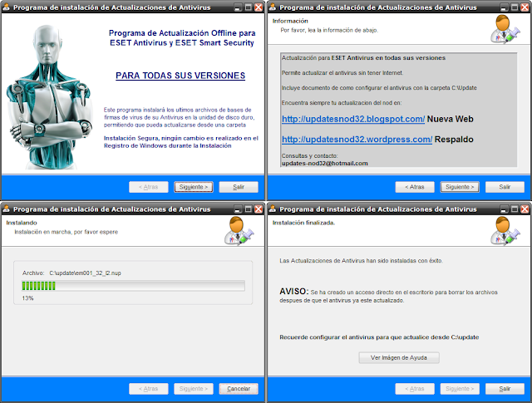Screen dimensions: 532x403
Task: Maximize the welcome installer window
Action: [249, 7]
